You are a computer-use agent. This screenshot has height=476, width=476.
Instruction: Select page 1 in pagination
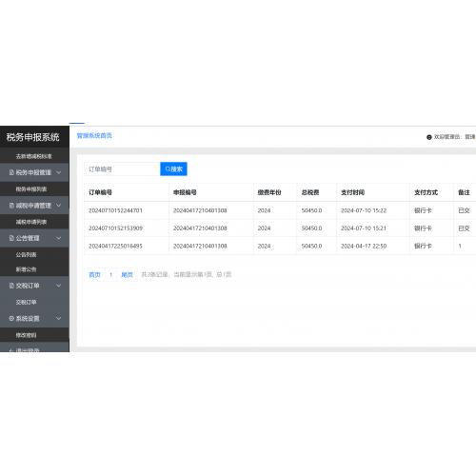[x=110, y=275]
